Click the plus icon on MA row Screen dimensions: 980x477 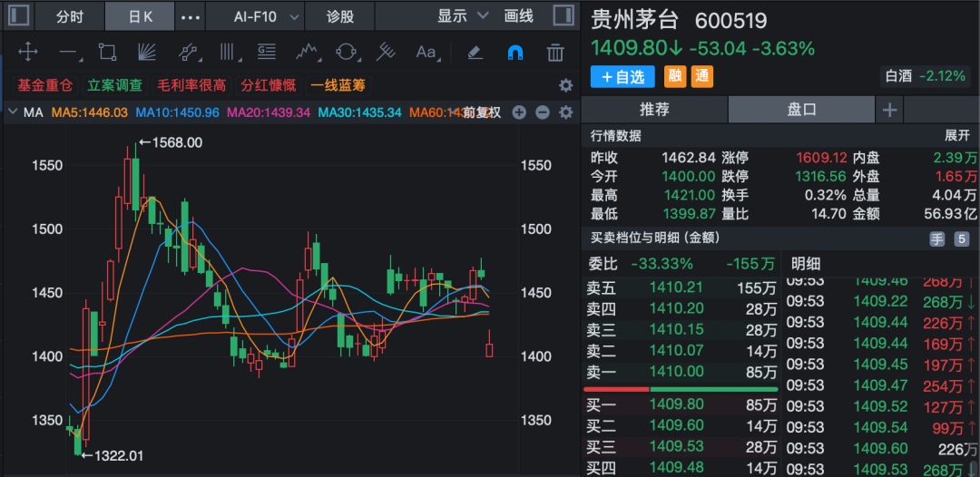tap(519, 112)
